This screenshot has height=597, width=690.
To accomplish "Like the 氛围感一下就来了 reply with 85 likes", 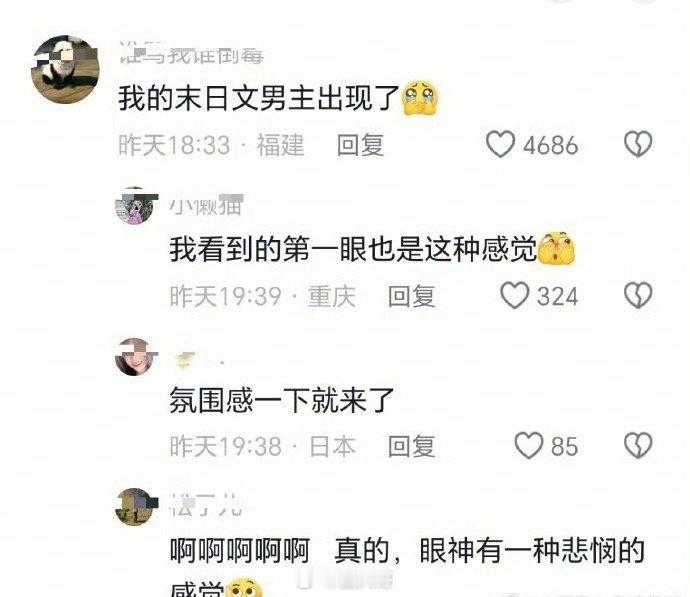I will [x=529, y=446].
